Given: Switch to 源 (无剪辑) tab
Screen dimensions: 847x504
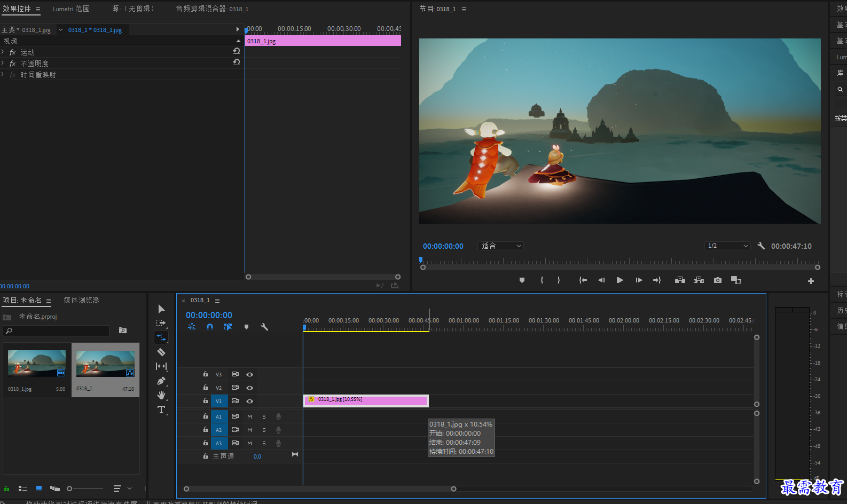Looking at the screenshot, I should click(x=134, y=9).
